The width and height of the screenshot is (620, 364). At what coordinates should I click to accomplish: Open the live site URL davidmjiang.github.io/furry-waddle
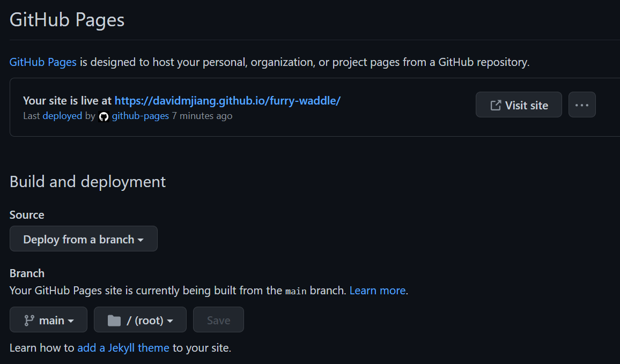click(x=227, y=100)
